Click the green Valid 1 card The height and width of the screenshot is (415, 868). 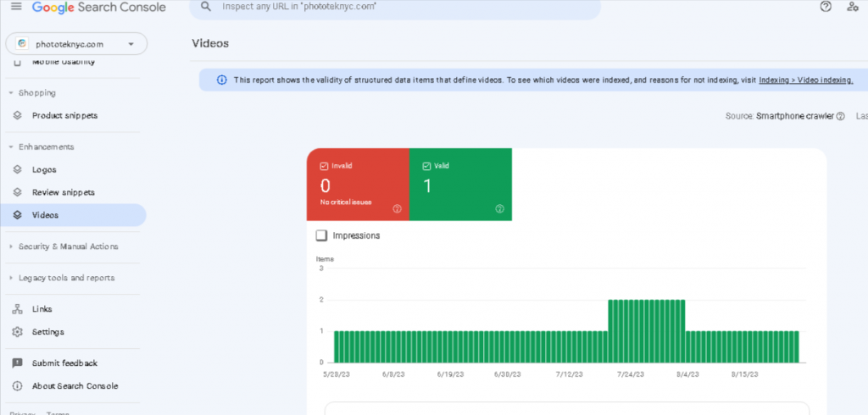point(460,185)
